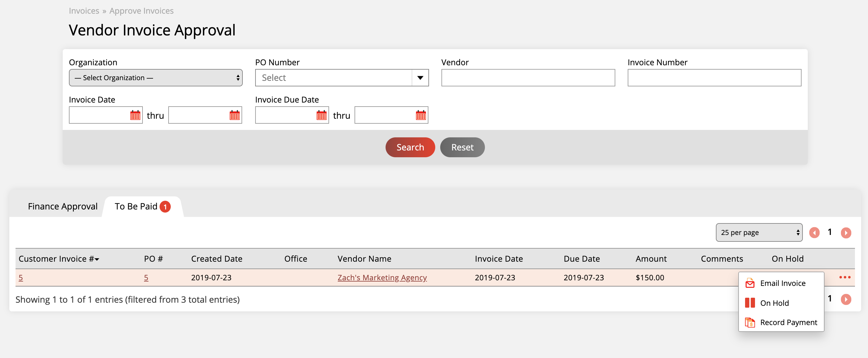Select the To Be Paid tab
The image size is (868, 358).
[142, 206]
